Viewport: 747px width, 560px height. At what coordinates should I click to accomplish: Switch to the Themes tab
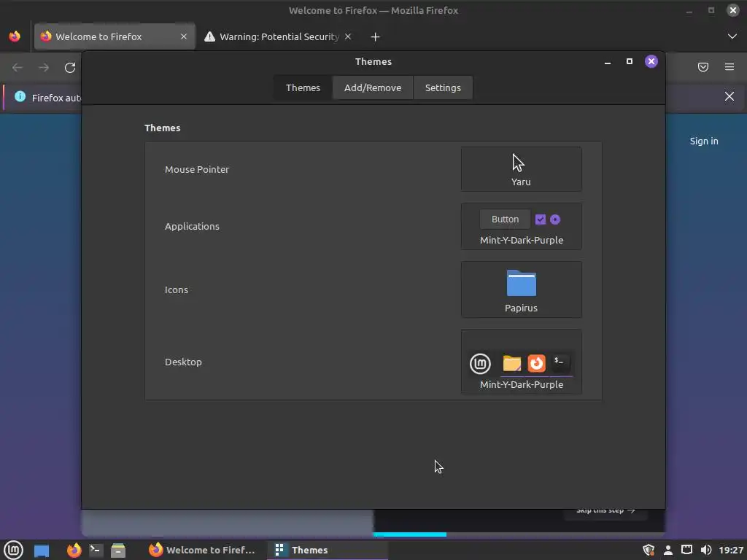(303, 87)
